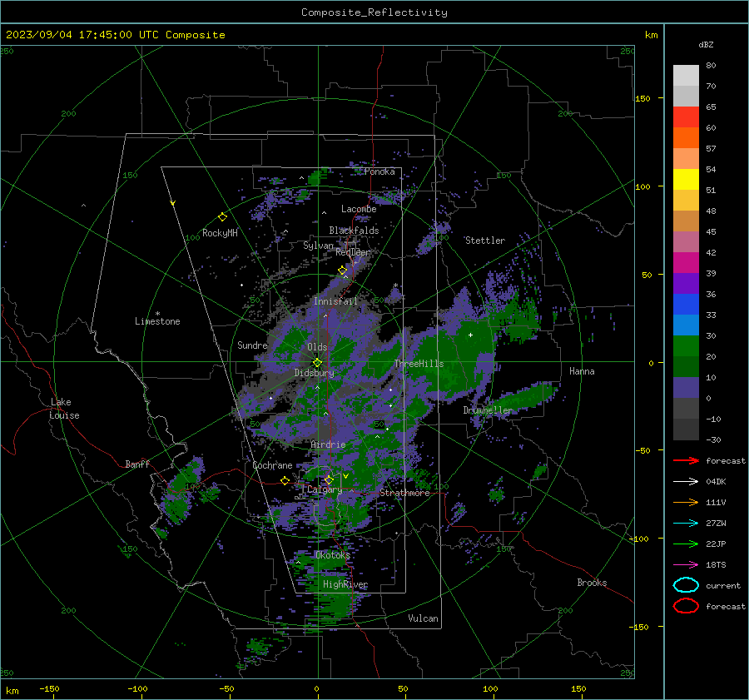Select the white 04DK arrow legend icon

tap(686, 482)
